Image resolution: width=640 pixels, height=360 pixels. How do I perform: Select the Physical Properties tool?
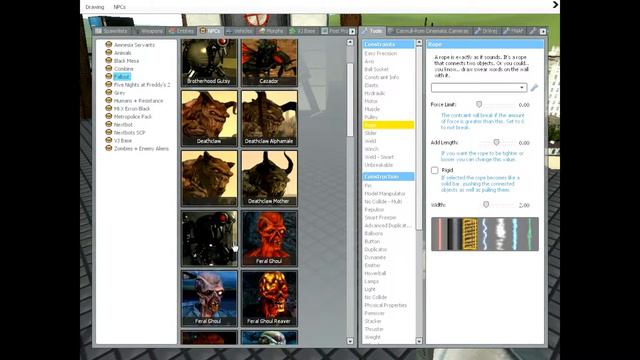386,305
